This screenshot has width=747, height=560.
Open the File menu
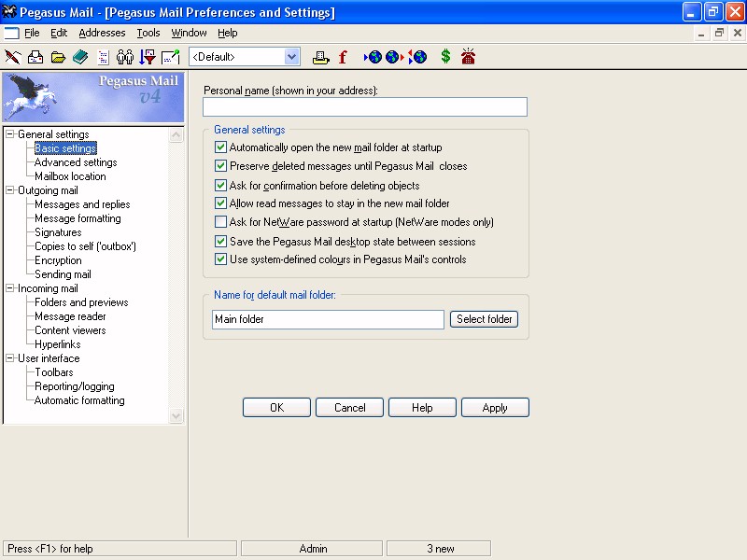[32, 33]
